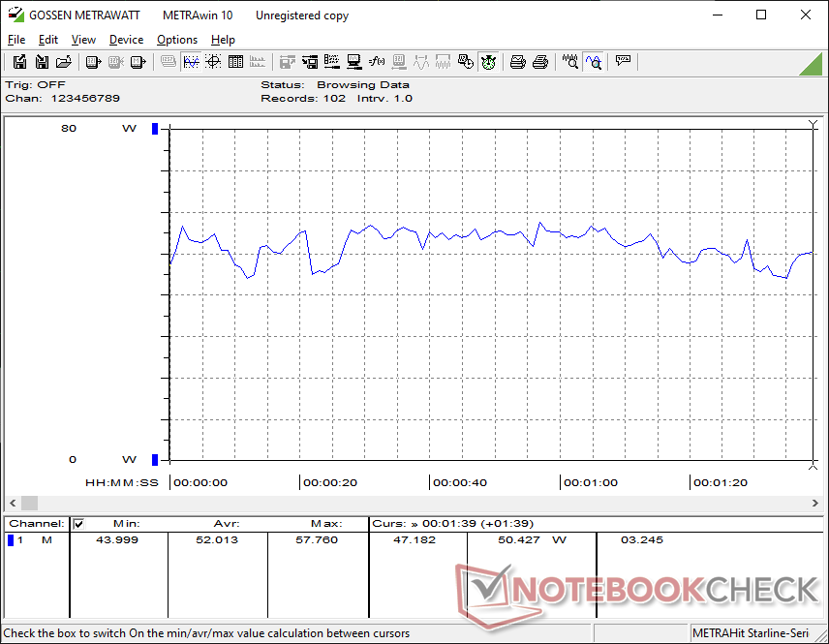This screenshot has height=644, width=829.
Task: Click the green corner triangle in toolbar
Action: pos(813,64)
